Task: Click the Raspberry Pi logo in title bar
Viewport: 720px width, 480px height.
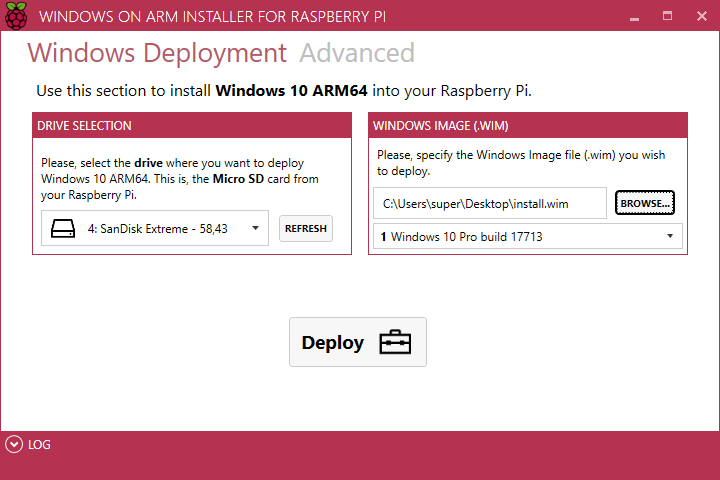Action: [17, 17]
